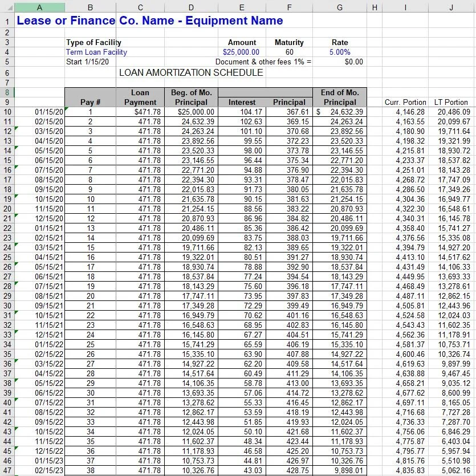Click date cell 01/15/22

[x=39, y=344]
